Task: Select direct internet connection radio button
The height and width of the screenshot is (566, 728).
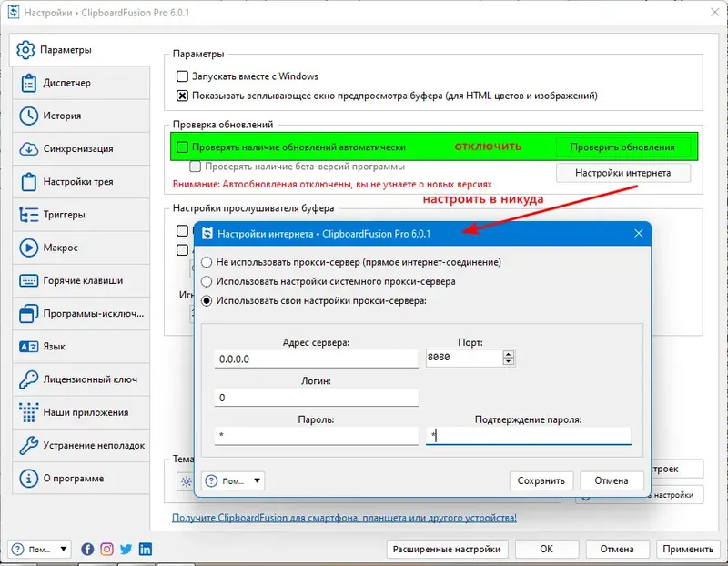Action: [207, 262]
